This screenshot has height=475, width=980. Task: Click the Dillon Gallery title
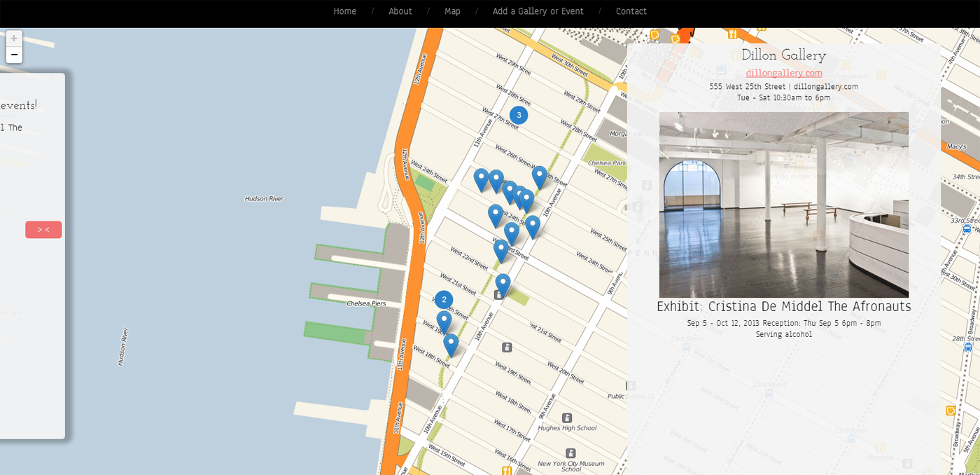784,55
